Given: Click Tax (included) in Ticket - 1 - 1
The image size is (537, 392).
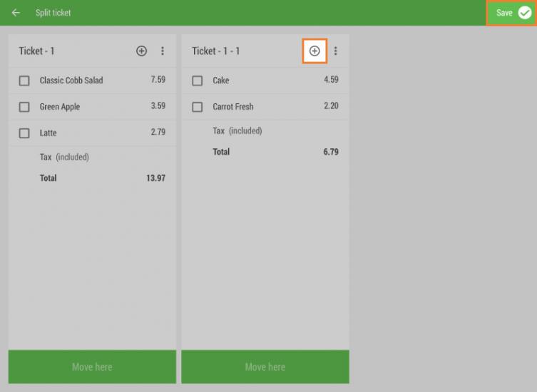Looking at the screenshot, I should tap(237, 131).
